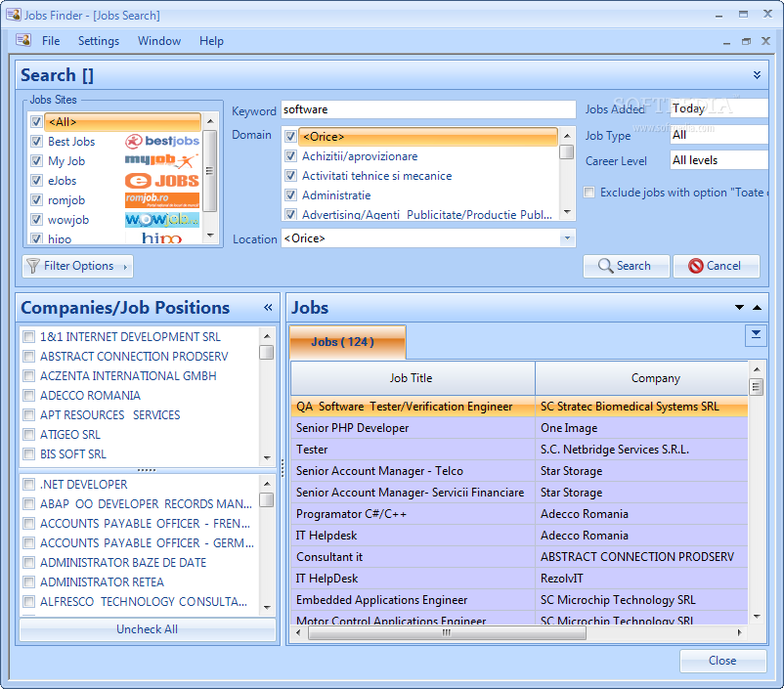This screenshot has width=784, height=689.
Task: Open the Window menu
Action: click(159, 41)
